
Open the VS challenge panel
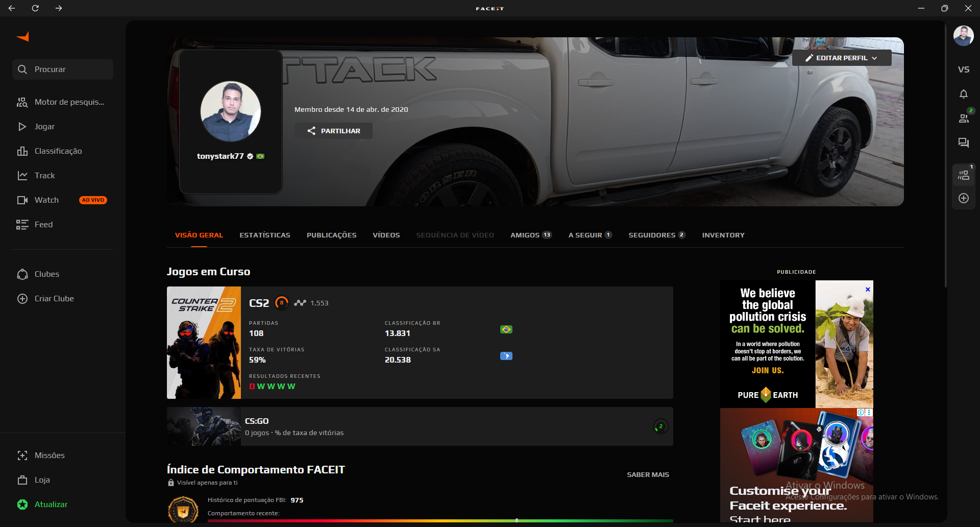(964, 69)
